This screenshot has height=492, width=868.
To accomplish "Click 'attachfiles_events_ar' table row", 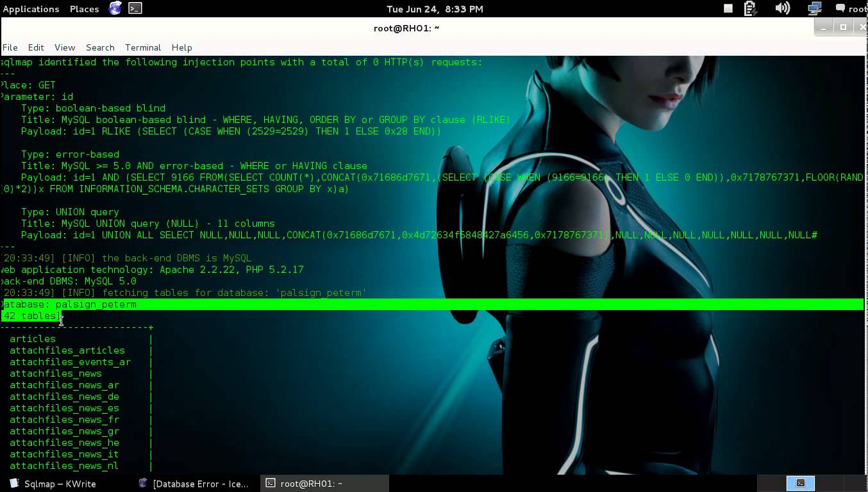I will [71, 362].
